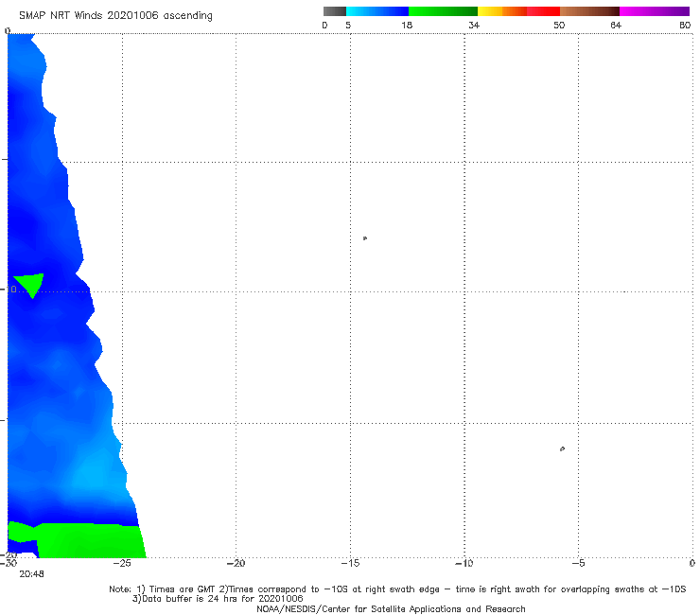
Task: Click the small green triangle wind patch
Action: pyautogui.click(x=29, y=284)
